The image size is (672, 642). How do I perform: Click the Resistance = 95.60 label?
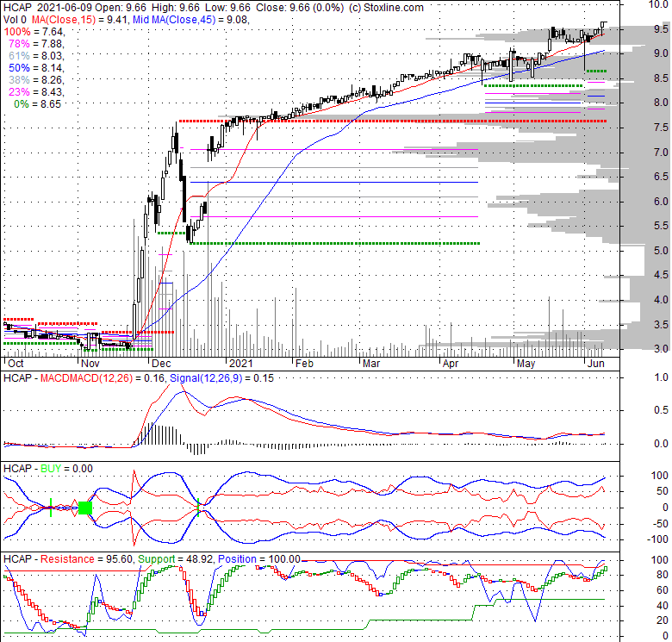coord(86,559)
